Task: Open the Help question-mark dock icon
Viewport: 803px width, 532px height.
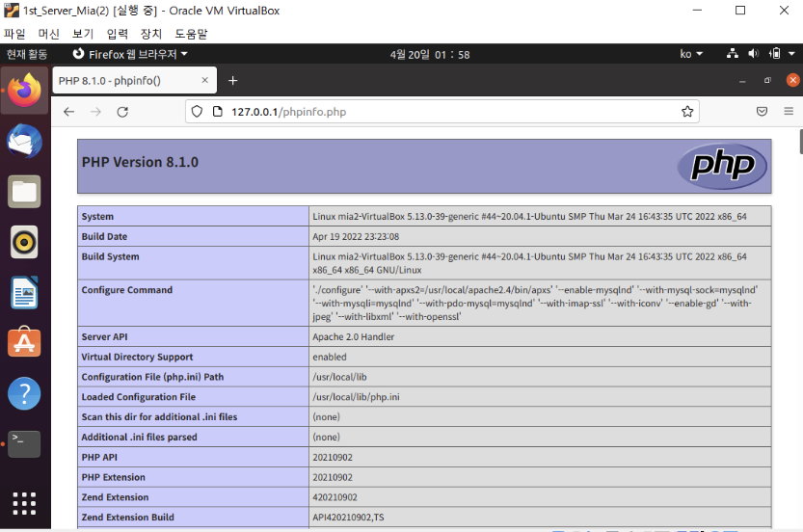Action: point(24,393)
